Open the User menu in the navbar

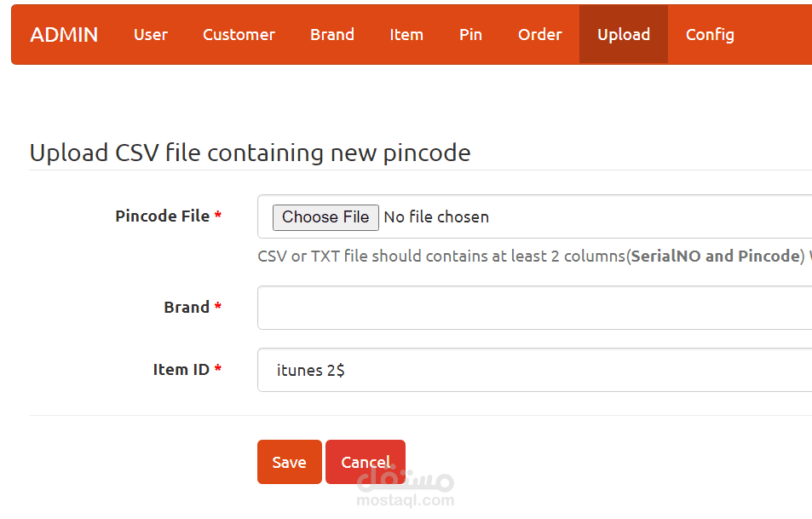pyautogui.click(x=151, y=35)
